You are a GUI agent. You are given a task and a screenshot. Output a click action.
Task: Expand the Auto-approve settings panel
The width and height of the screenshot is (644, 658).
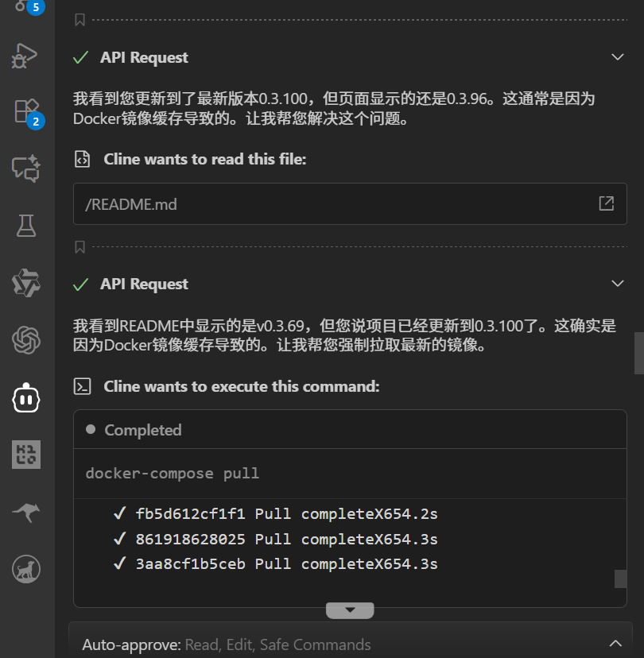click(x=616, y=644)
